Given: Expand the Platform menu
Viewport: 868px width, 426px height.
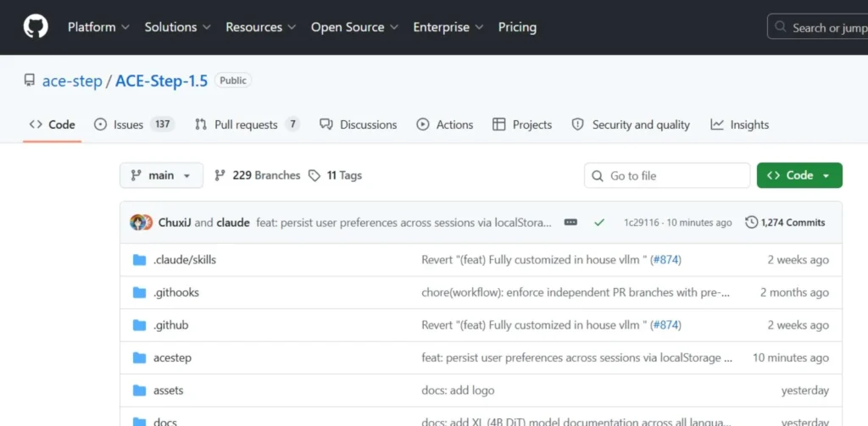Looking at the screenshot, I should pyautogui.click(x=98, y=27).
